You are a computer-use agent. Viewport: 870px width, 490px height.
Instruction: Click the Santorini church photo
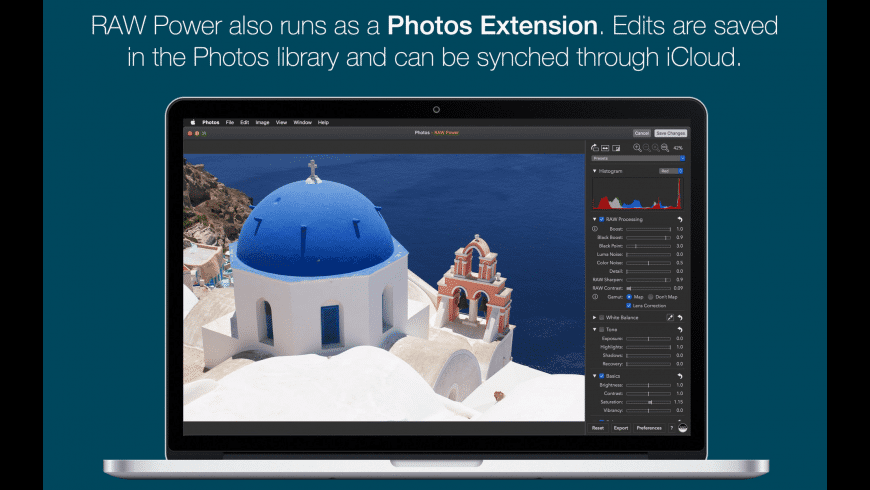point(384,287)
